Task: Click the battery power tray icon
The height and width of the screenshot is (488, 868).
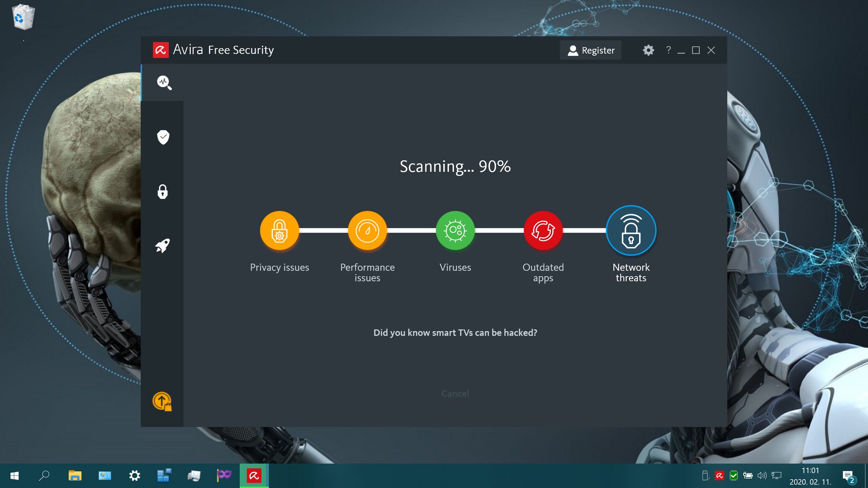Action: 748,476
